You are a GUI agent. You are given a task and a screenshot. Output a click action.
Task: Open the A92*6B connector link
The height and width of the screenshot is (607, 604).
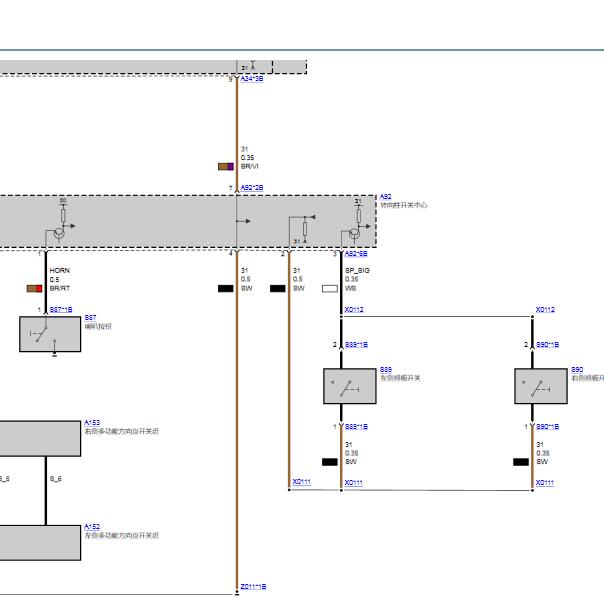coord(356,254)
